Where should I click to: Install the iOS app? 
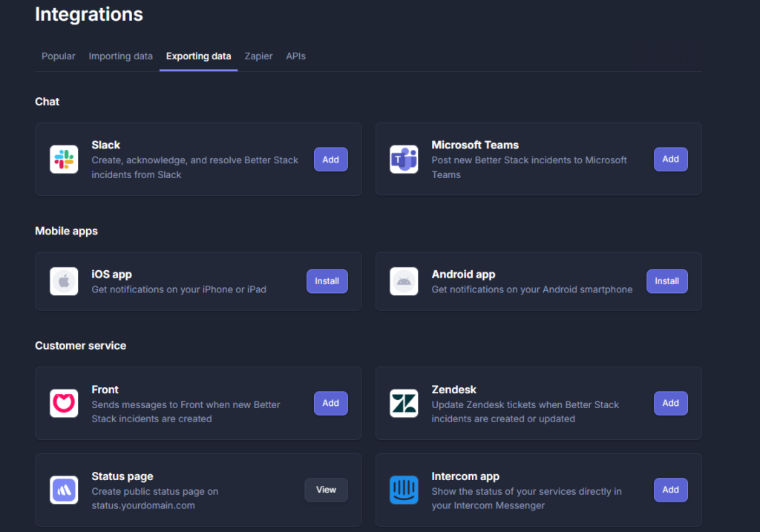coord(327,281)
